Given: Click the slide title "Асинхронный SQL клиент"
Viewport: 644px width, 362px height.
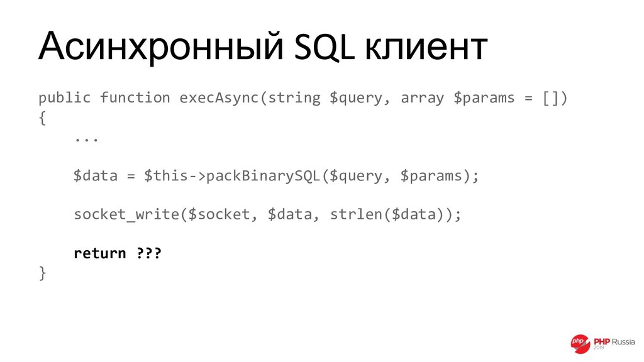Looking at the screenshot, I should point(263,47).
